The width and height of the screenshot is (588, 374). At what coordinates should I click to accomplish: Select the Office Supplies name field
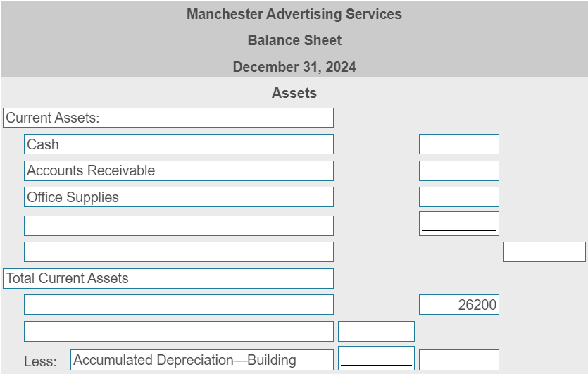[x=178, y=197]
